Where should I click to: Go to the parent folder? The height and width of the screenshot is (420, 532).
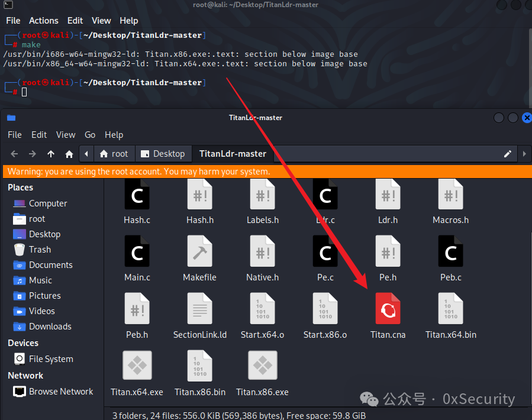[51, 154]
